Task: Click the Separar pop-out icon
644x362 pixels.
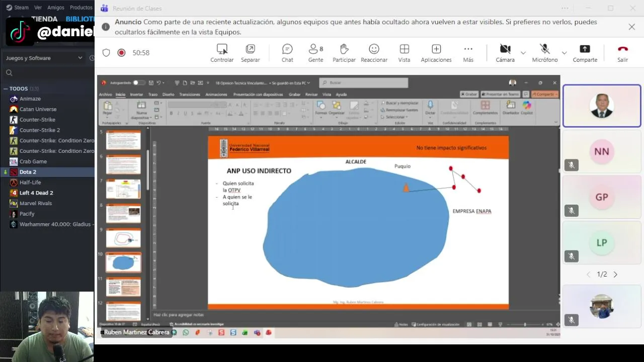Action: coord(250,49)
